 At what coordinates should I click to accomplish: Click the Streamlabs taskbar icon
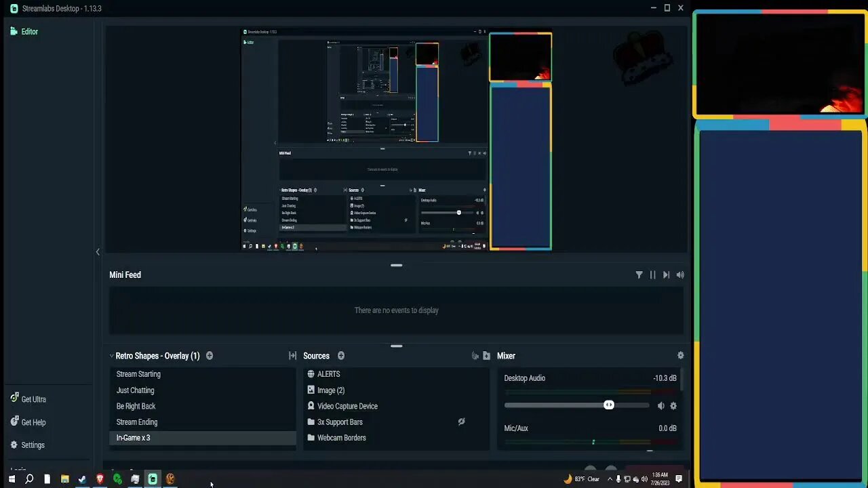point(153,479)
